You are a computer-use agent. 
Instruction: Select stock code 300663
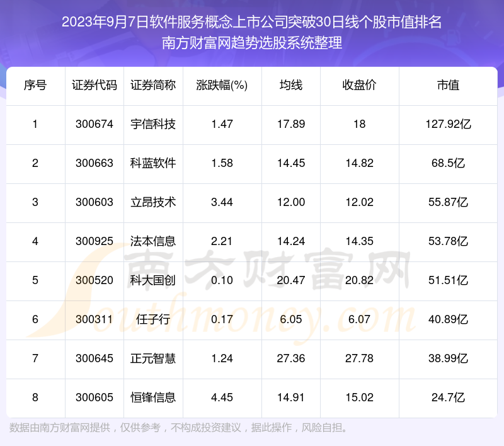coord(94,163)
